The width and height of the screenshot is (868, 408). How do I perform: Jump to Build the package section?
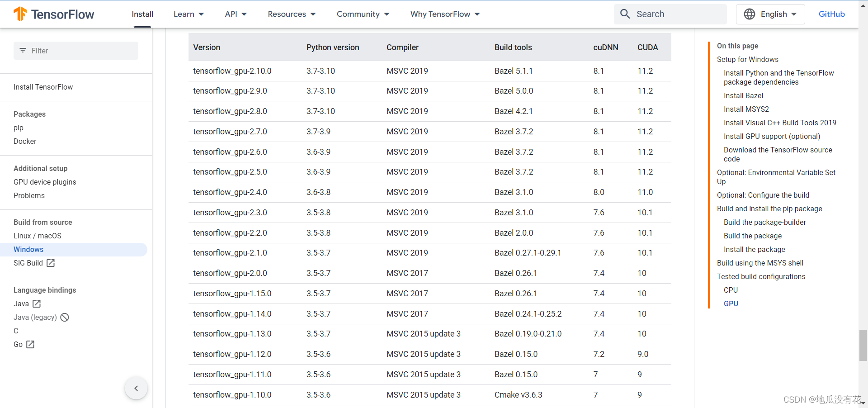coord(753,236)
